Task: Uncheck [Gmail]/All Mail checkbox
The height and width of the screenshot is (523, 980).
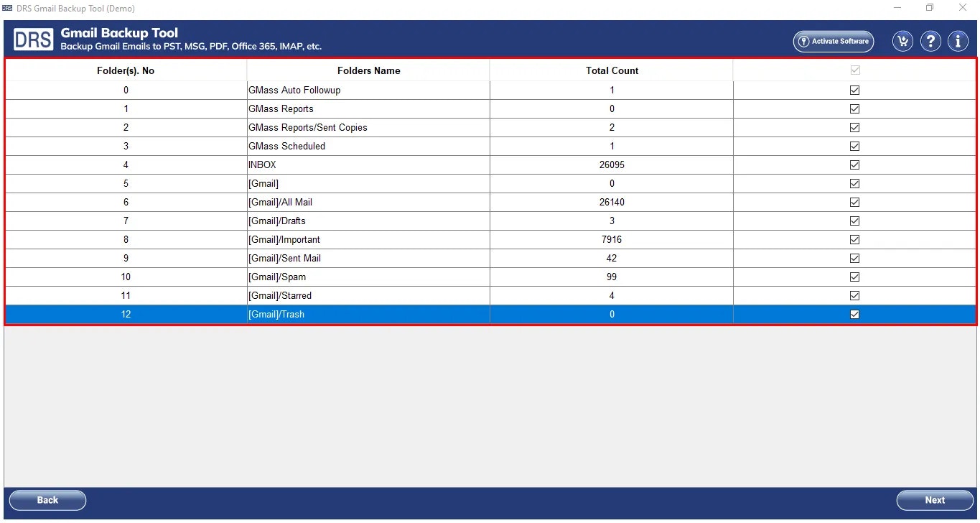Action: tap(854, 202)
